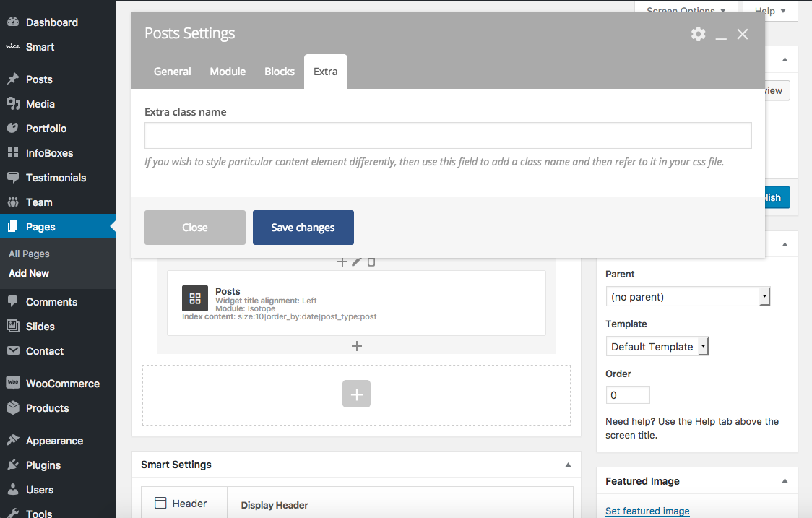
Task: Click the Close button in Posts Settings
Action: click(x=195, y=228)
